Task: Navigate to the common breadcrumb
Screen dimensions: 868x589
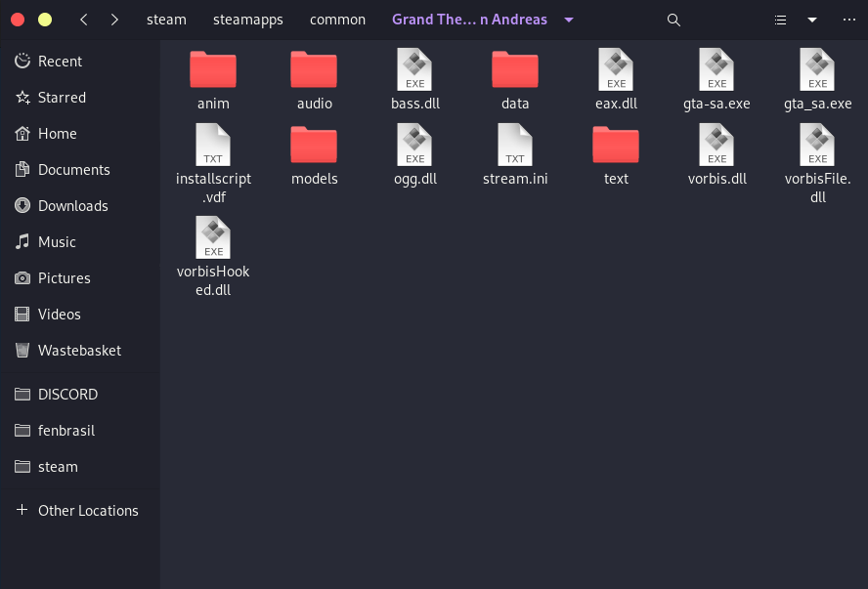Action: pyautogui.click(x=337, y=20)
